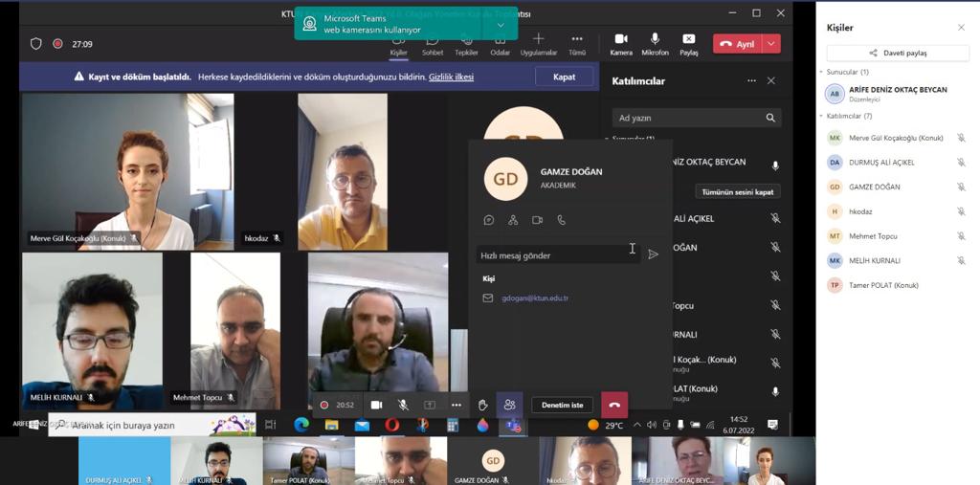Select Tamer POLAT (Konuk) in Kişiler list
The height and width of the screenshot is (485, 980).
tap(894, 285)
